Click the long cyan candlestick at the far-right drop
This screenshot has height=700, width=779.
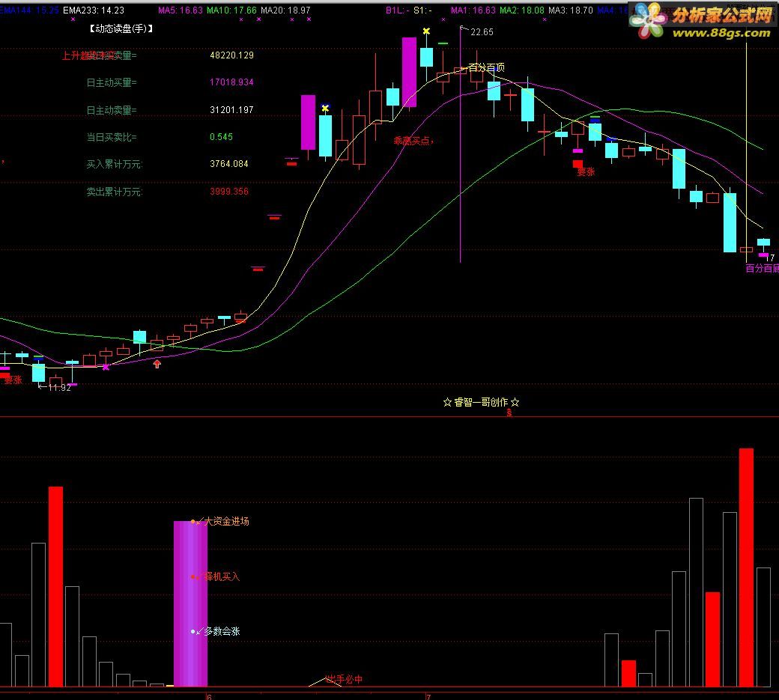[x=730, y=222]
